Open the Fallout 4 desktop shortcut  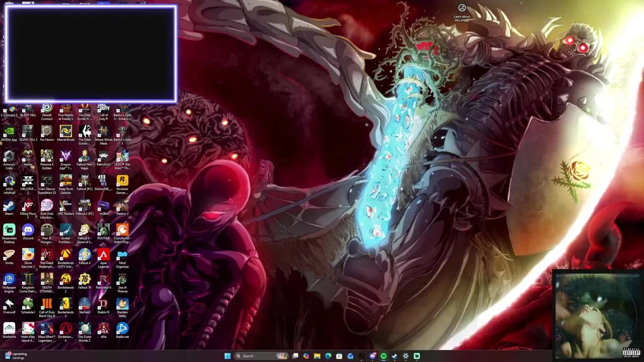85,257
